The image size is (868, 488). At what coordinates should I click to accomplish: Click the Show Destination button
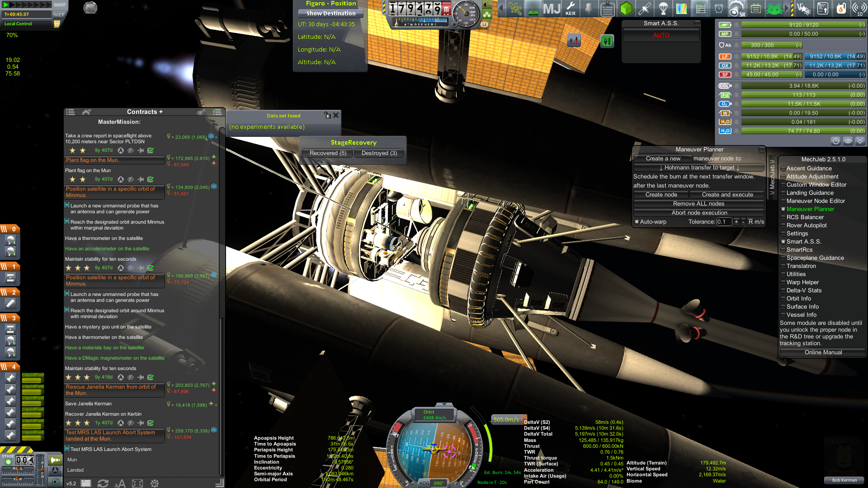pos(331,14)
